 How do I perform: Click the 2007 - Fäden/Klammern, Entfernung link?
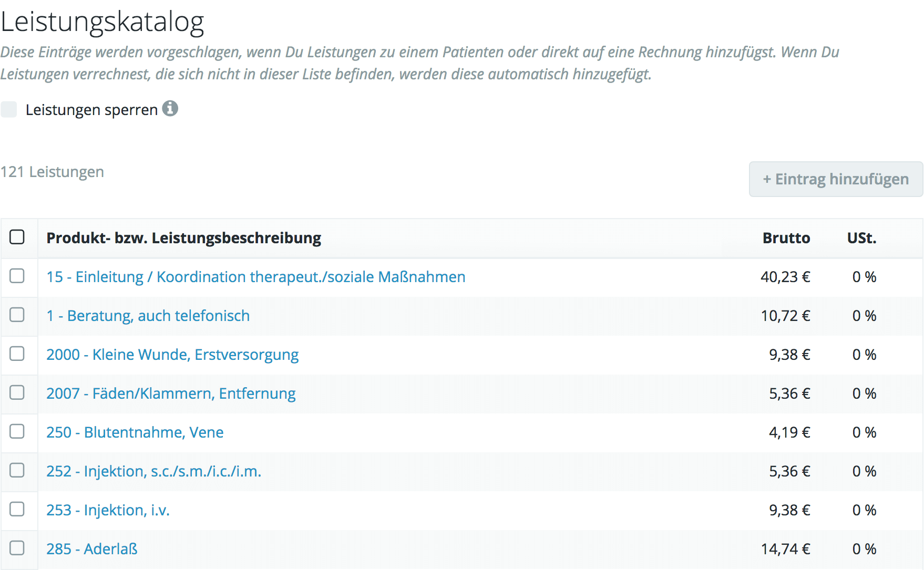[x=170, y=393]
